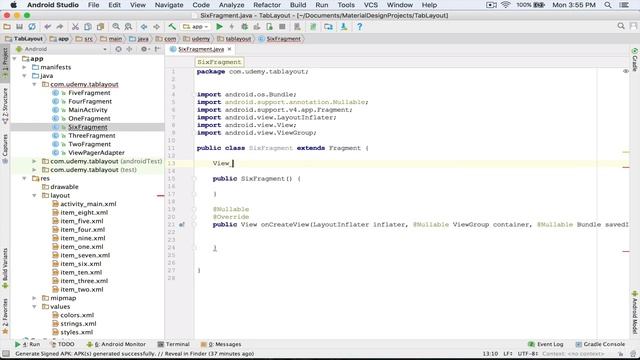
Task: Click the Copy toolbar icon
Action: click(x=88, y=27)
